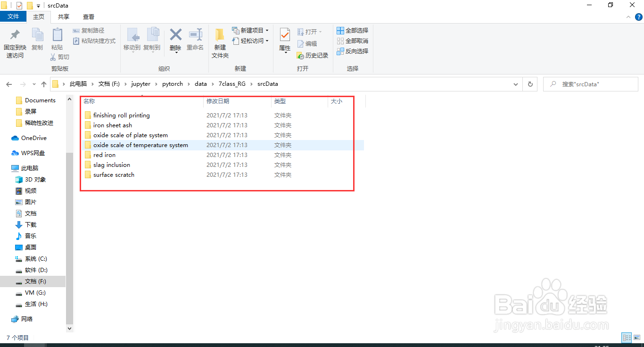Click jupyter in address breadcrumb
Screen dimensions: 644x347
click(x=141, y=84)
